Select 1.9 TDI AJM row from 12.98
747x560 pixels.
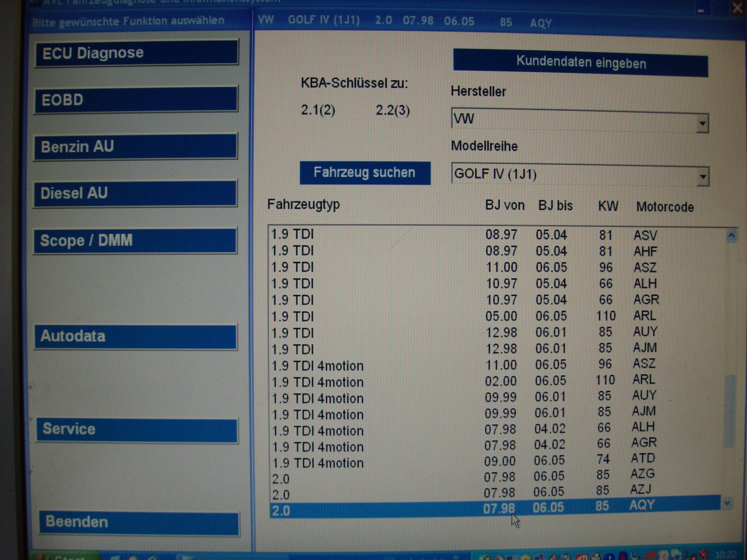click(x=497, y=349)
